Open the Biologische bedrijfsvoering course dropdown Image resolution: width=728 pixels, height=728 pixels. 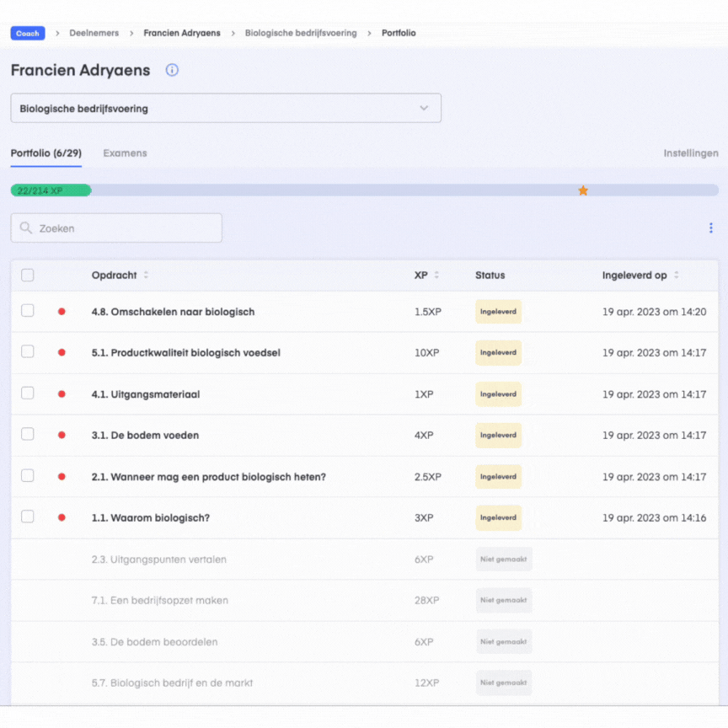(226, 108)
